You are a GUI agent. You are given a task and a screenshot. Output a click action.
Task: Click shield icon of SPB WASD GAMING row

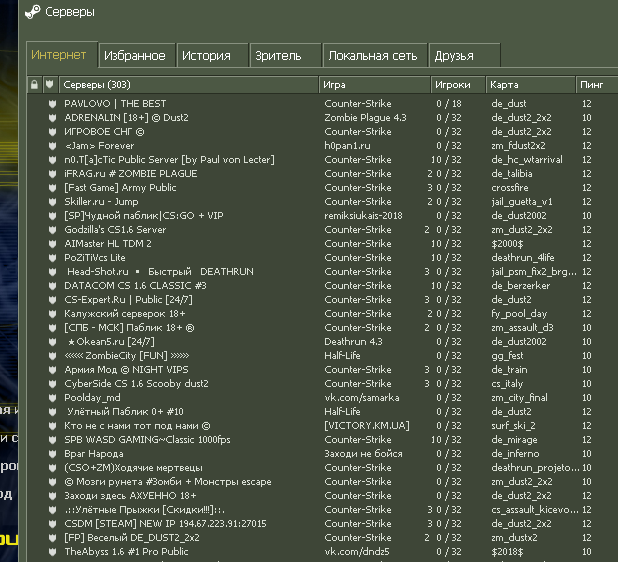point(52,440)
